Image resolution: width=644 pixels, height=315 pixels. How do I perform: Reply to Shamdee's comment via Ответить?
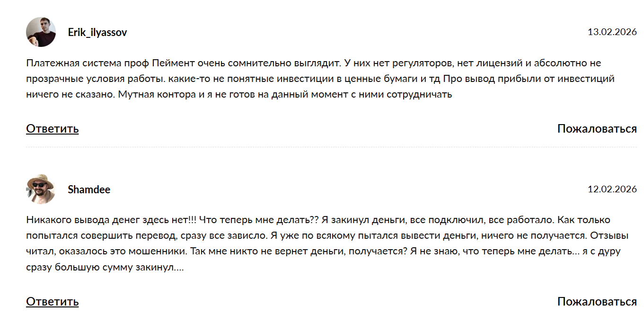(52, 301)
